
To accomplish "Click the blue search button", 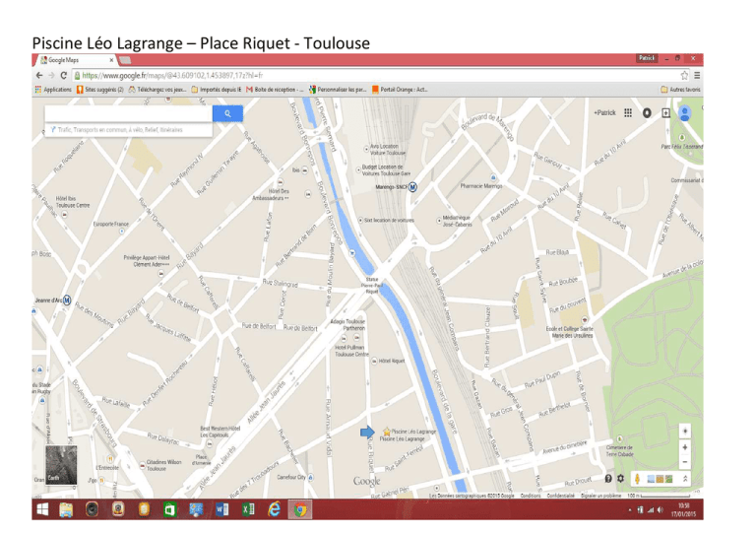I will click(x=228, y=113).
